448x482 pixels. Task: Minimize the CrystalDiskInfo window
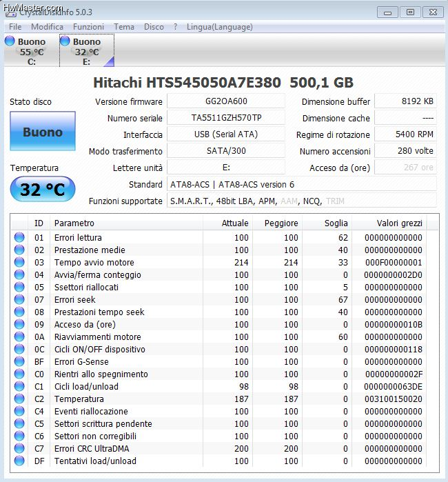point(388,12)
